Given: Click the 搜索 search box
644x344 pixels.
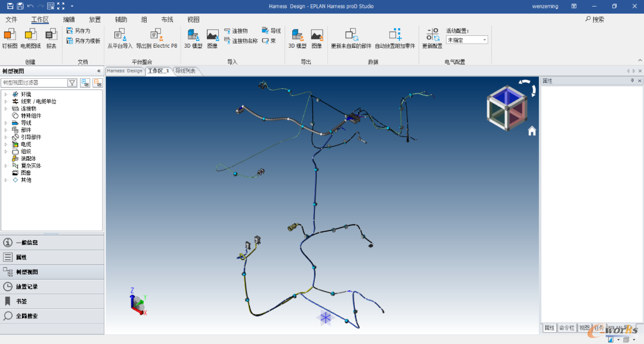Looking at the screenshot, I should coord(596,19).
